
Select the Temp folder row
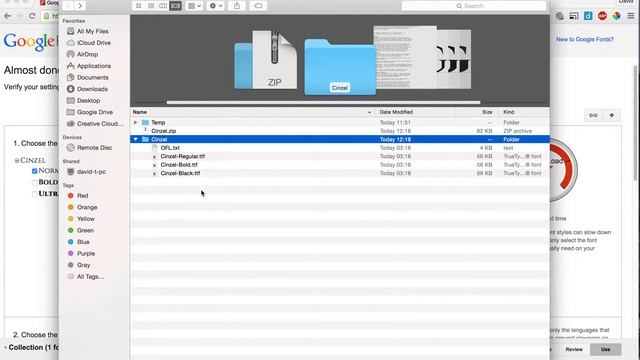click(x=340, y=122)
